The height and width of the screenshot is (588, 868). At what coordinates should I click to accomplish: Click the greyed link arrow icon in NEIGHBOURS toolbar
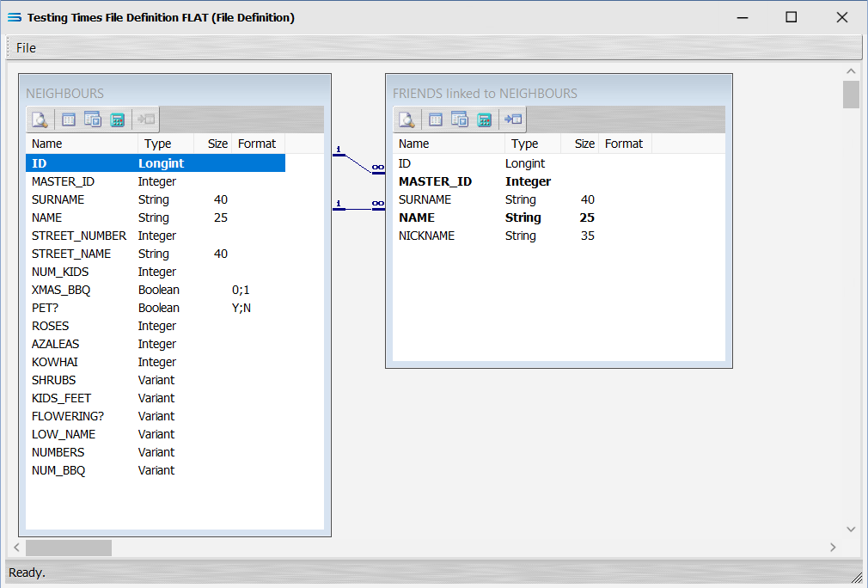coord(146,119)
